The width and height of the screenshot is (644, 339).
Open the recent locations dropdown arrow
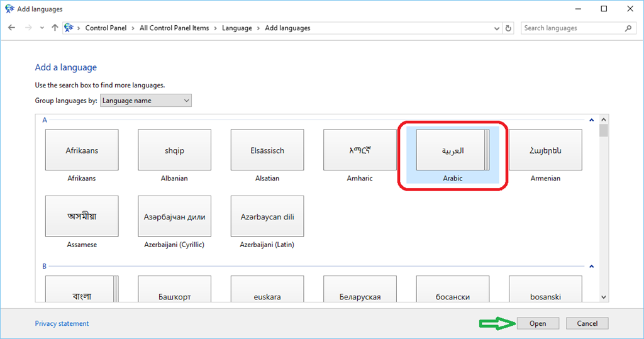pos(42,28)
